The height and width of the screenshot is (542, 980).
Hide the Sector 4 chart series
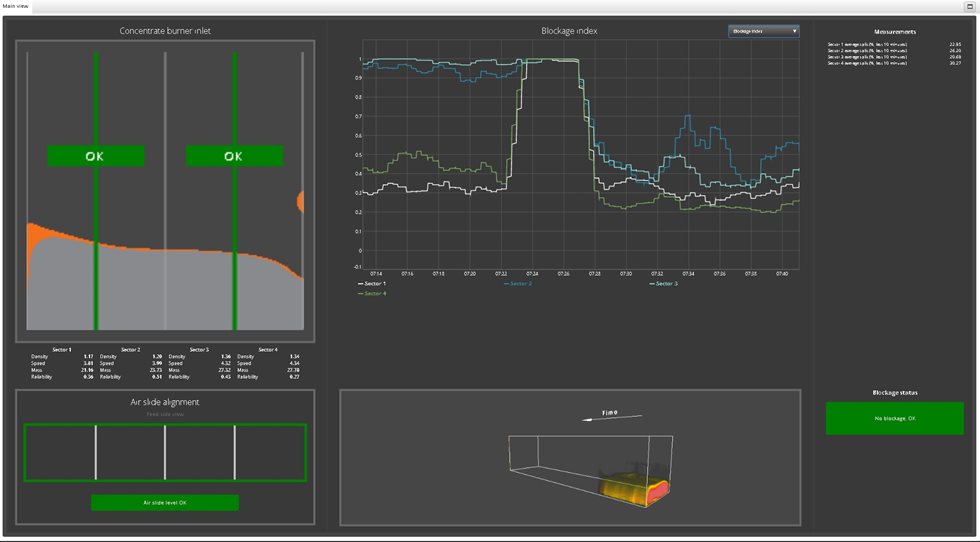click(373, 293)
